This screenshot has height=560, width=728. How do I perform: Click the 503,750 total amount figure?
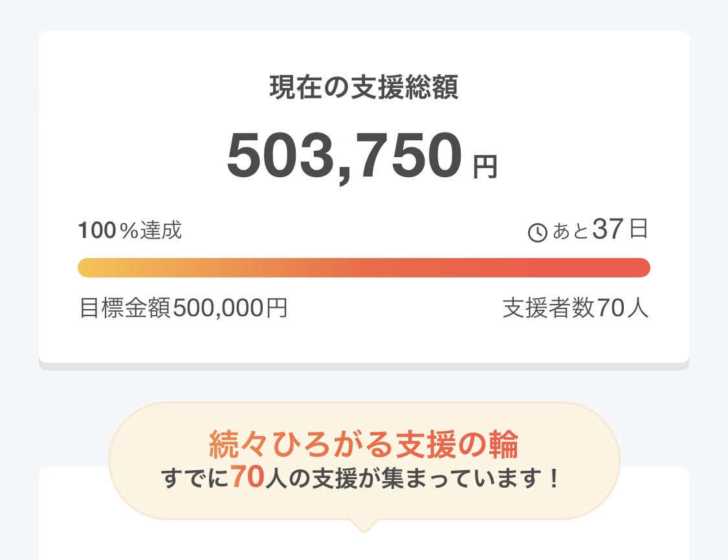345,156
